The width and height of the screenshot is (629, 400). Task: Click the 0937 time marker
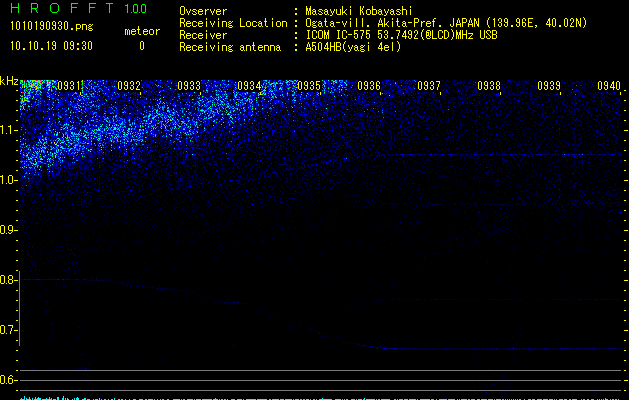pyautogui.click(x=429, y=86)
